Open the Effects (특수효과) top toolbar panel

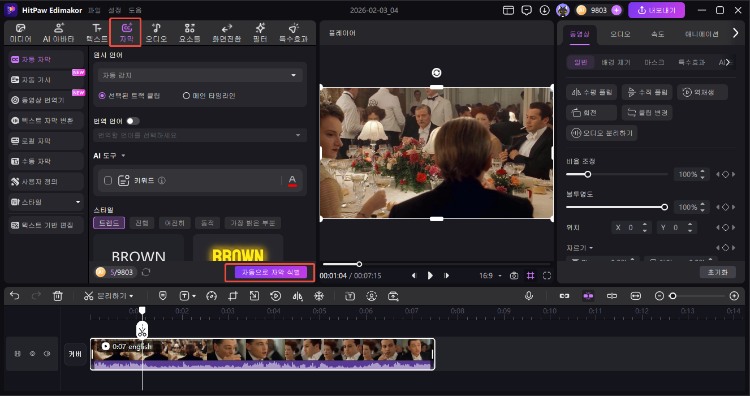pyautogui.click(x=293, y=33)
